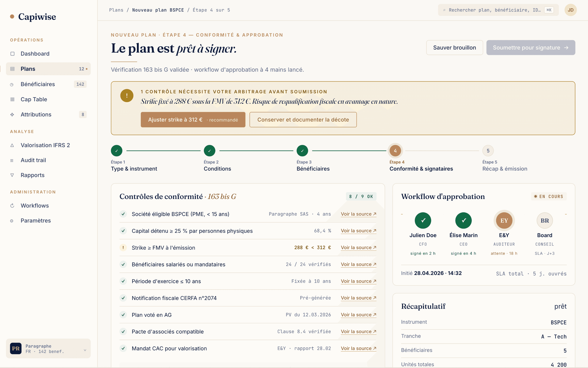Click the 8 / 9 OK status badge

[361, 196]
